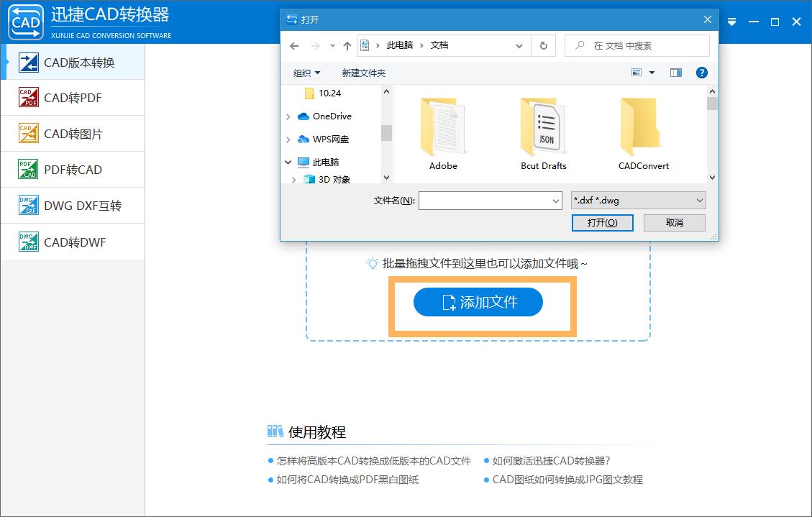The image size is (812, 517).
Task: Open the 文件名 combo box dropdown arrow
Action: [x=557, y=200]
